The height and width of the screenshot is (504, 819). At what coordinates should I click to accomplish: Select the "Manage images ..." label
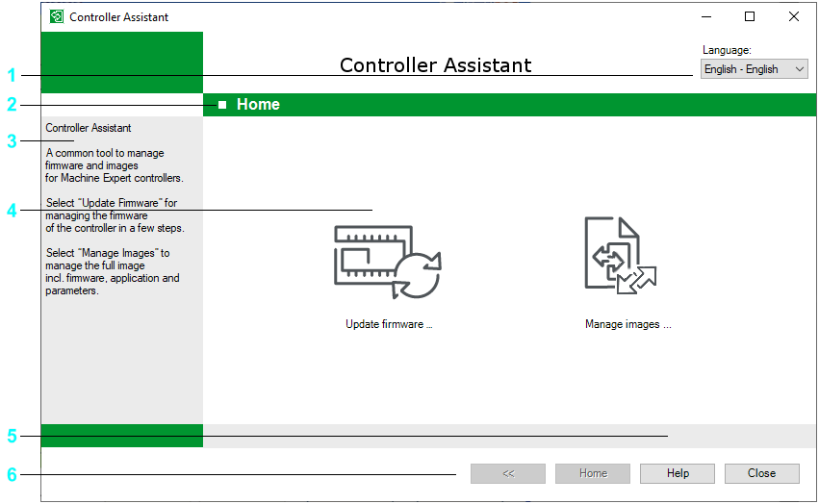(x=628, y=324)
